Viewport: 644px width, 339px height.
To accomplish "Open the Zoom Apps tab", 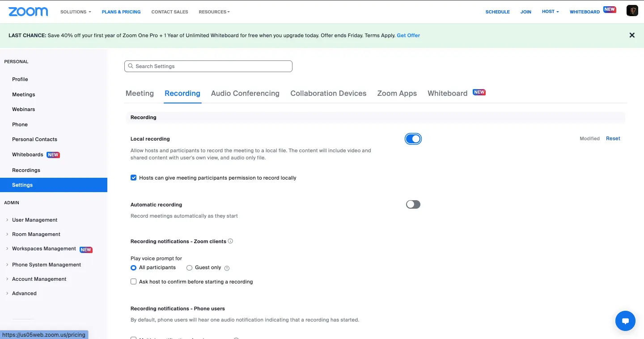I will pyautogui.click(x=397, y=93).
